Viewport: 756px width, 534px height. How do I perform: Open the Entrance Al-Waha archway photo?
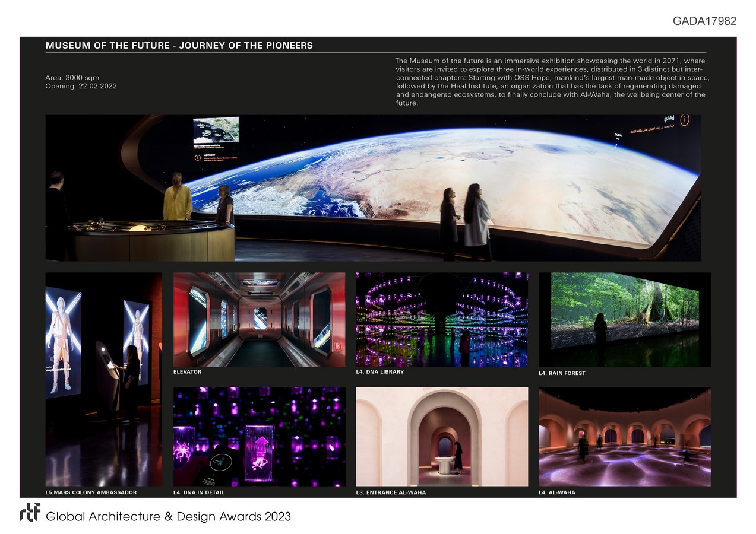pos(441,436)
